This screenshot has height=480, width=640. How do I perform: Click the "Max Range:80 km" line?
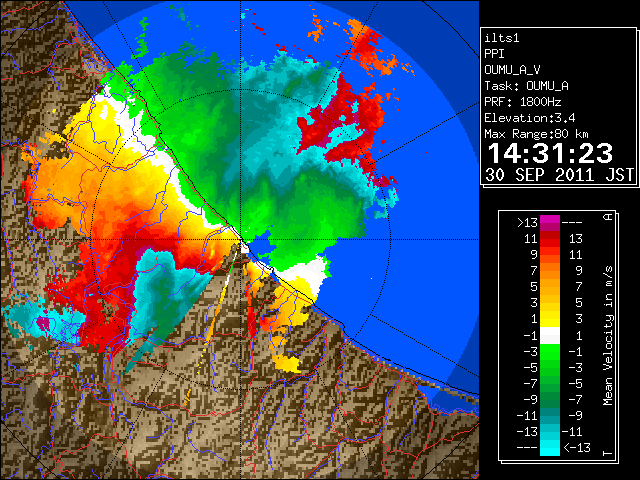[536, 134]
